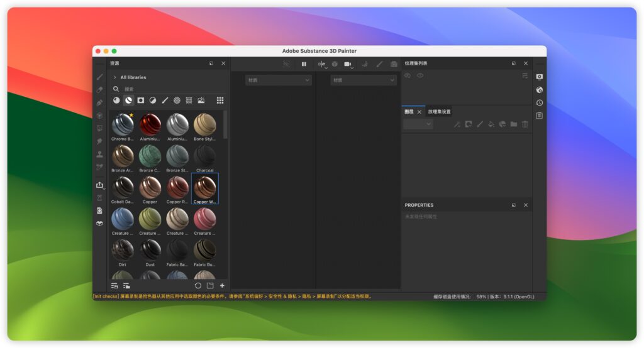The height and width of the screenshot is (348, 644).
Task: Filter assets by Materials sphere icon
Action: (x=116, y=100)
